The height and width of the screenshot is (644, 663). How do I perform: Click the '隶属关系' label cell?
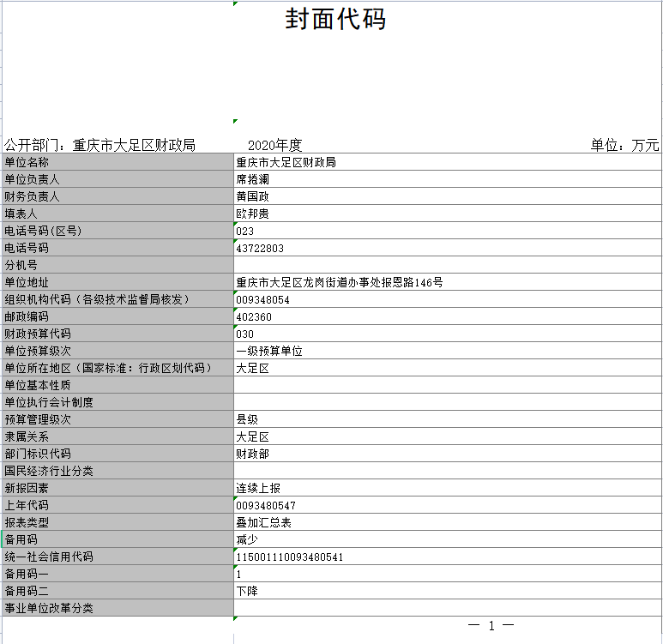[x=118, y=436]
